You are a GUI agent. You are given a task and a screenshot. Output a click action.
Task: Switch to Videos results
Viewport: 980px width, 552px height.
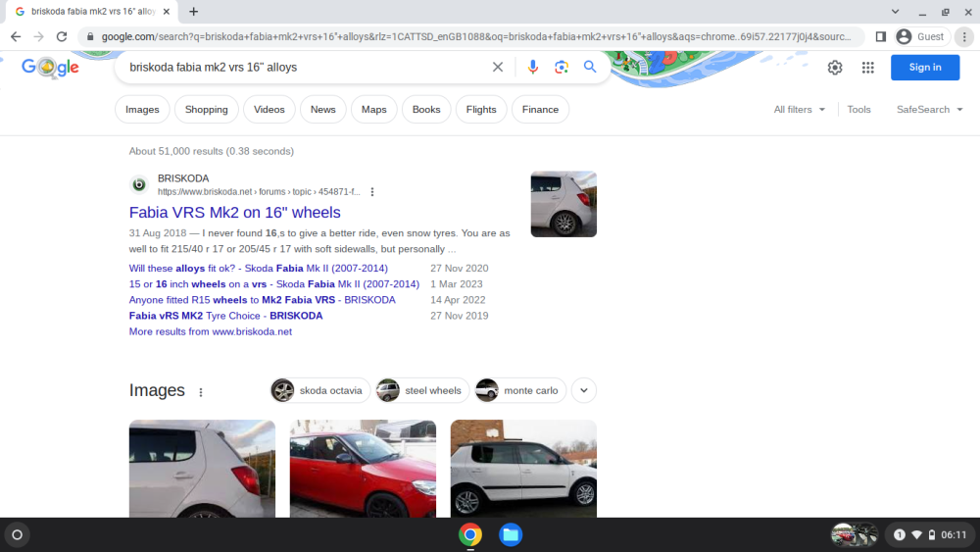269,110
